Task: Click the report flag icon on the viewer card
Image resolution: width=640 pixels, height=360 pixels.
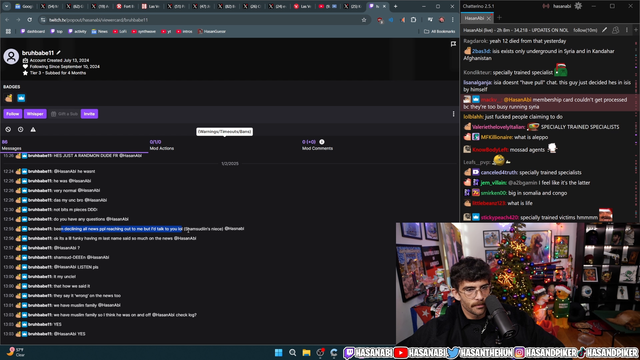Action: pyautogui.click(x=453, y=44)
